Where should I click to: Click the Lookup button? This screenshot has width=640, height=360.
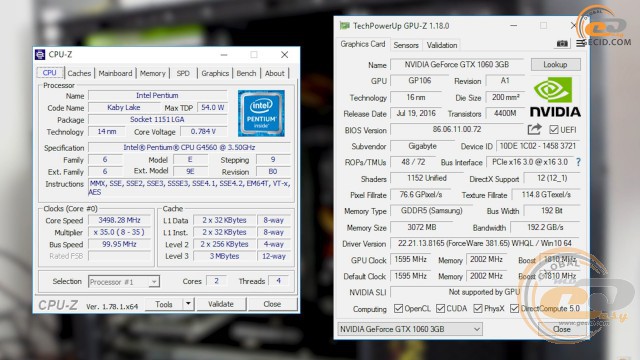tap(555, 64)
